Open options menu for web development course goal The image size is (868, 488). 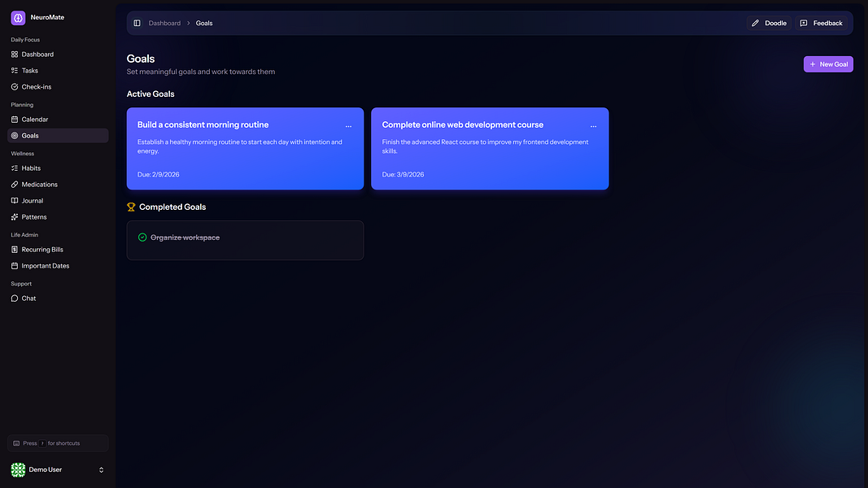click(x=593, y=126)
